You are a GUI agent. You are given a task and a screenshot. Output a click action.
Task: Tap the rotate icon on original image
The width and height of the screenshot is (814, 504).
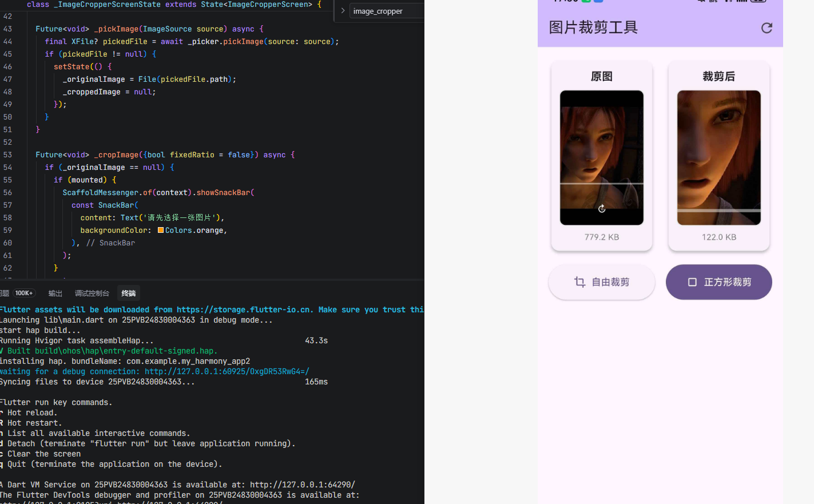point(602,209)
